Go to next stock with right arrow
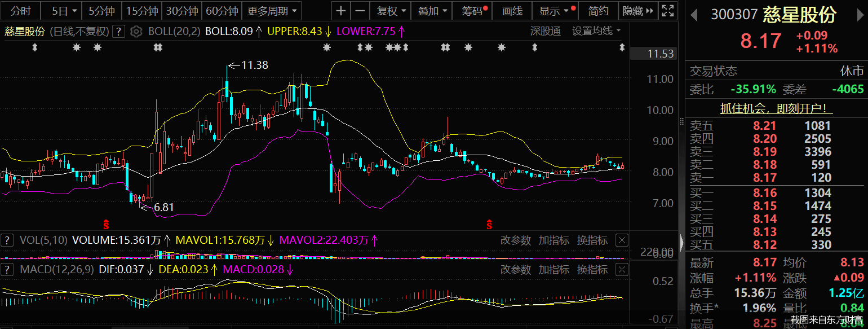 click(858, 15)
